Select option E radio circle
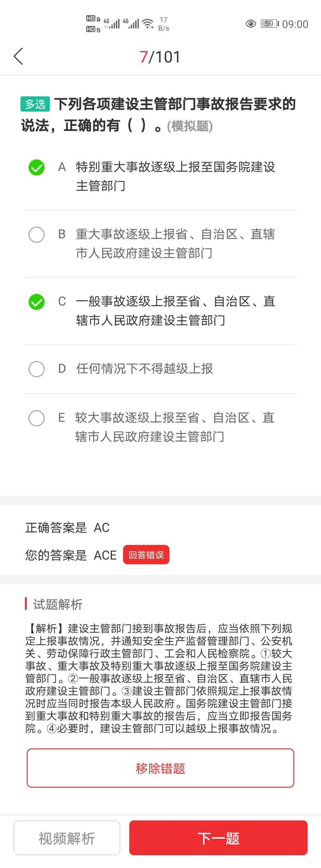321x868 pixels. click(x=37, y=418)
